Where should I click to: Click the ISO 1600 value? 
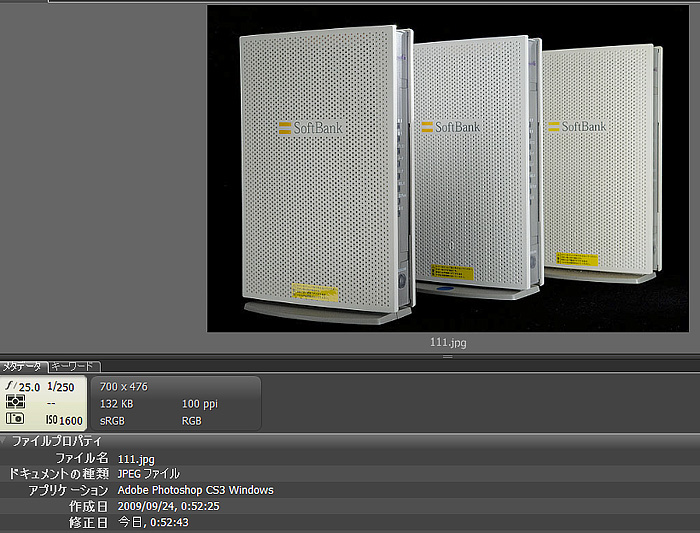coord(65,421)
